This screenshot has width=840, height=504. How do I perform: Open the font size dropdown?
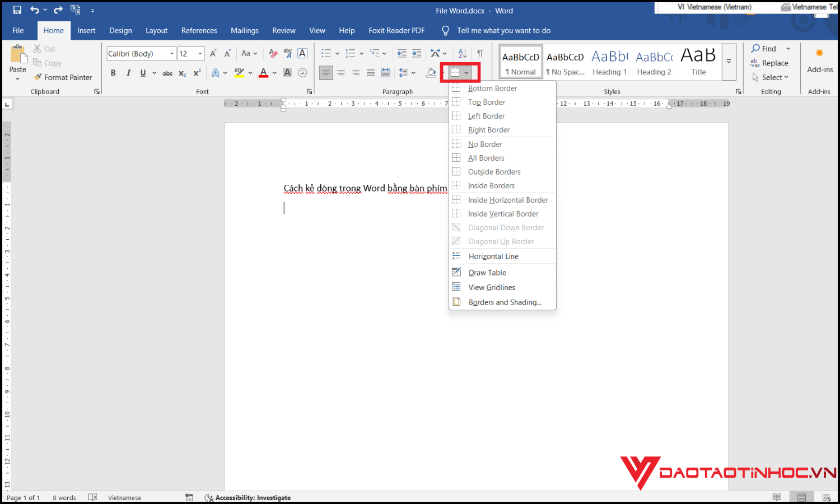click(x=200, y=54)
